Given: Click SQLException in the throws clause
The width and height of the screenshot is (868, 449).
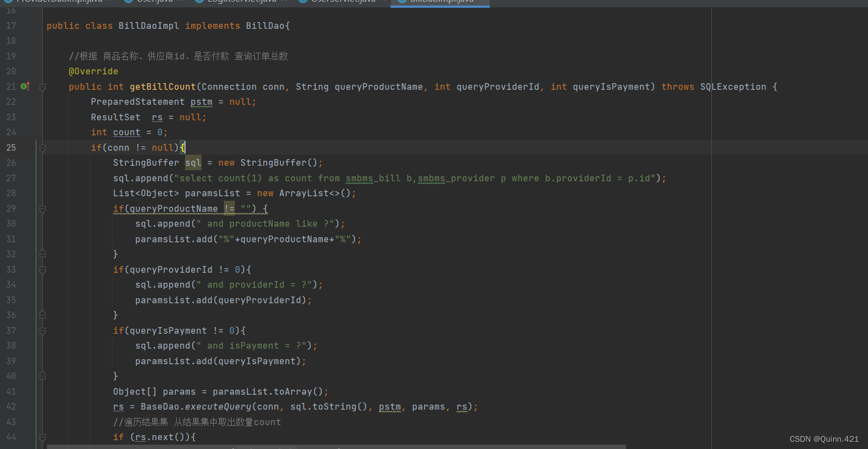Looking at the screenshot, I should pyautogui.click(x=733, y=86).
